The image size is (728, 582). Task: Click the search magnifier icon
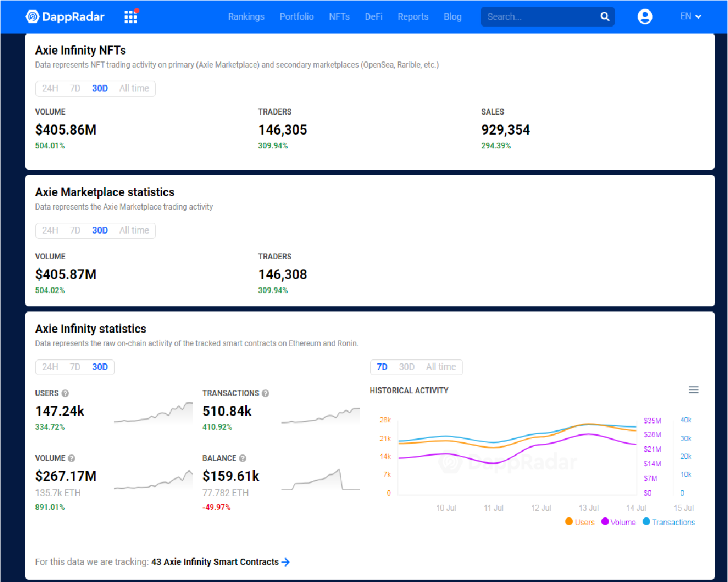pyautogui.click(x=605, y=16)
